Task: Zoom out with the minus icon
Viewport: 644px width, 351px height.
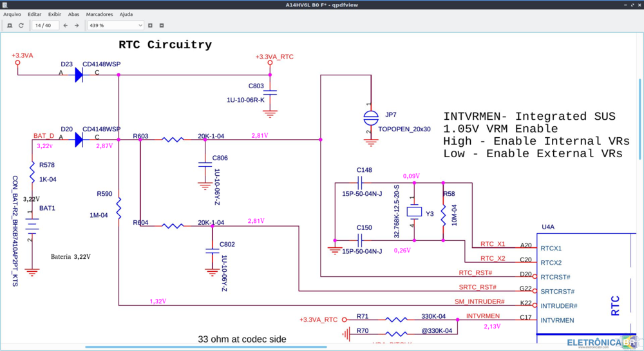Action: click(x=162, y=26)
